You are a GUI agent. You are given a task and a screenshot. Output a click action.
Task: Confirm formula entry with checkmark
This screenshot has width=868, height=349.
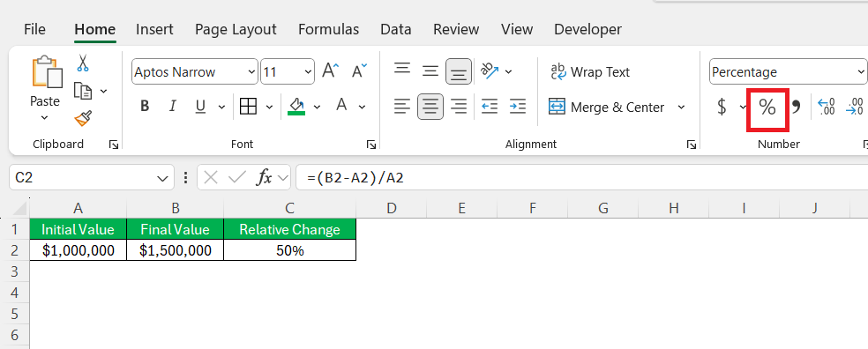[237, 177]
